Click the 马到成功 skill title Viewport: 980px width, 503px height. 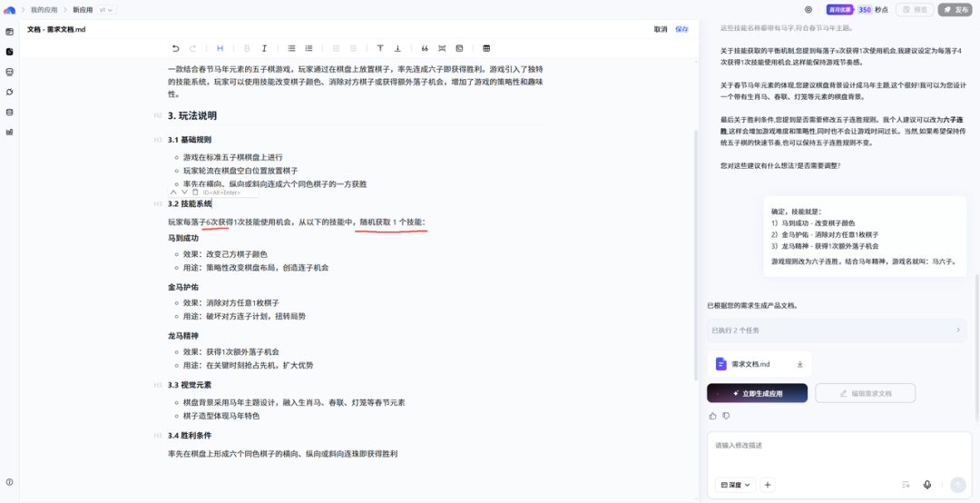[183, 239]
